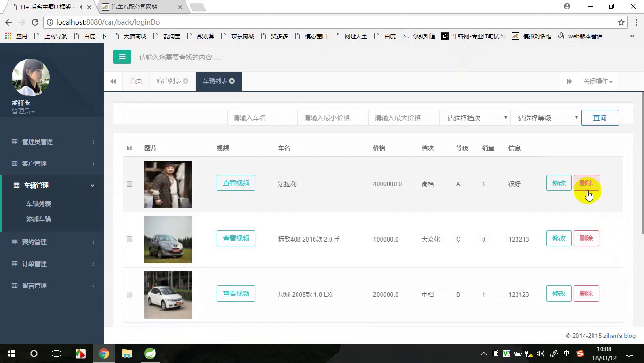Expand the 管理员 user dropdown under the name
Screen dimensions: 644x363
click(23, 112)
